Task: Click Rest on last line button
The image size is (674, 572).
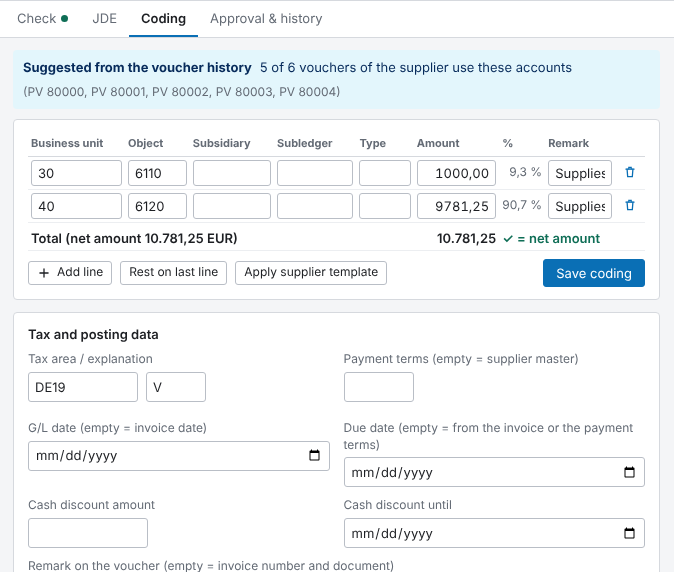Action: tap(173, 272)
